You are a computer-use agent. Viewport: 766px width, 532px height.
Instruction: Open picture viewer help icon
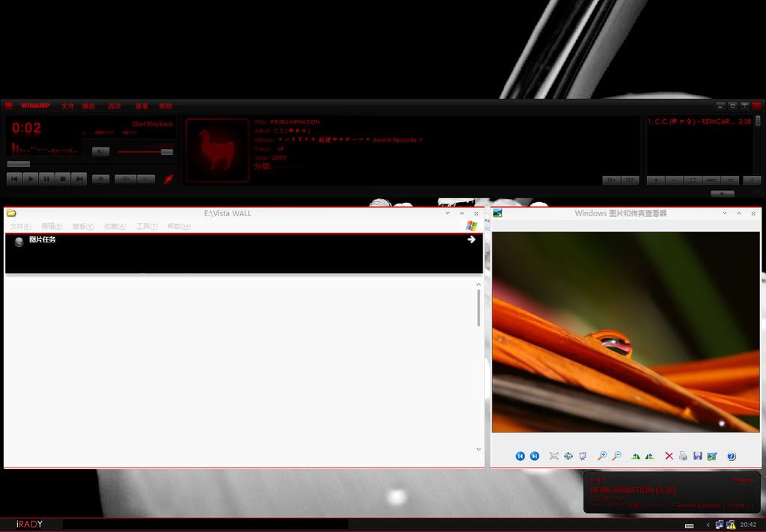coord(732,456)
